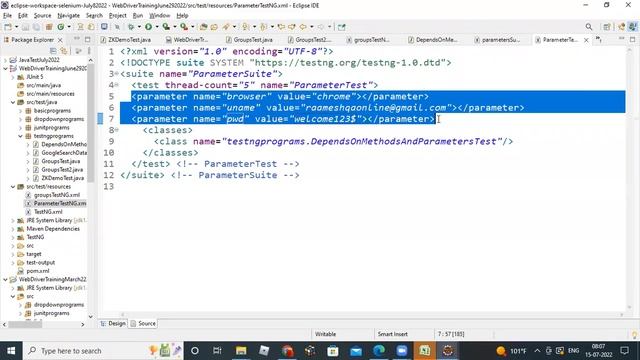640x360 pixels.
Task: Click Link with Editor icon in Package Explorer
Action: tap(64, 51)
